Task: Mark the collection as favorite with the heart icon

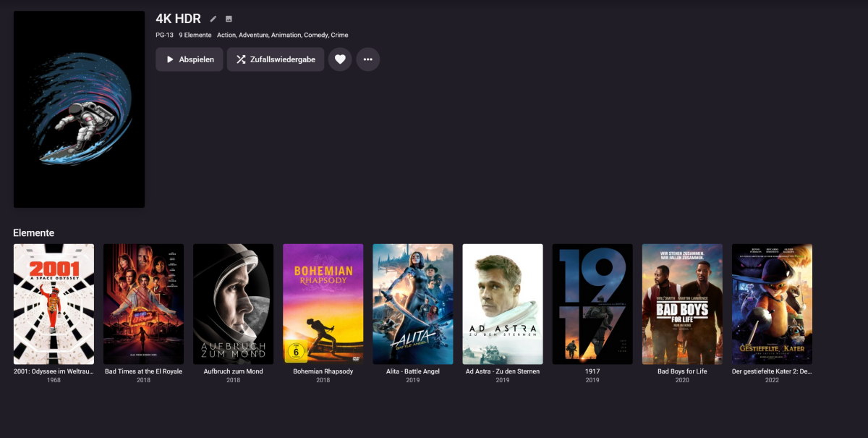Action: (x=340, y=59)
